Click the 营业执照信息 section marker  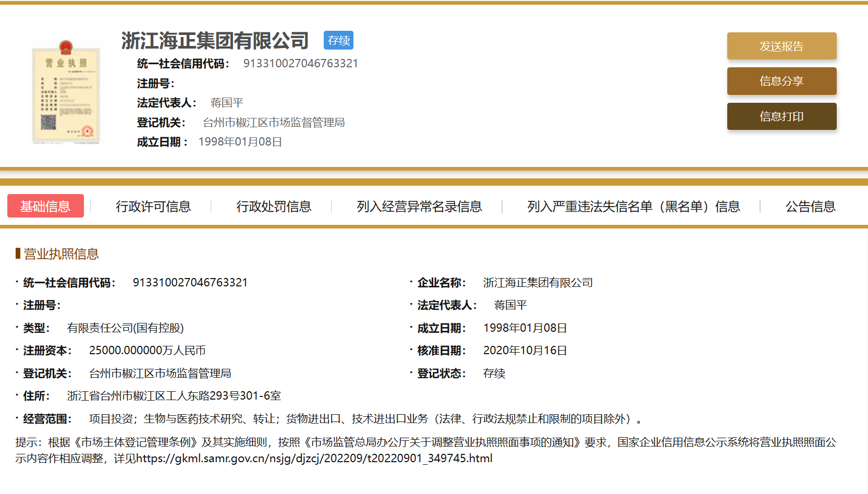[60, 254]
